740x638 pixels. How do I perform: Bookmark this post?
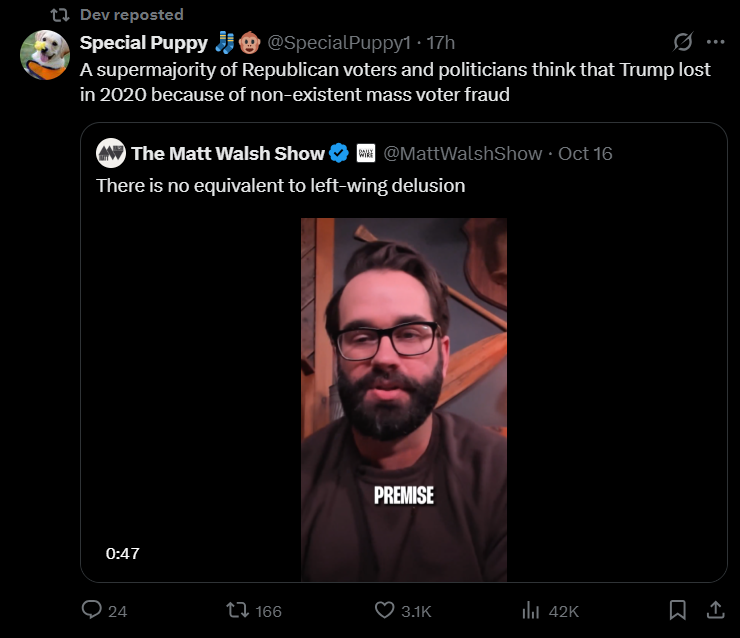(x=678, y=610)
